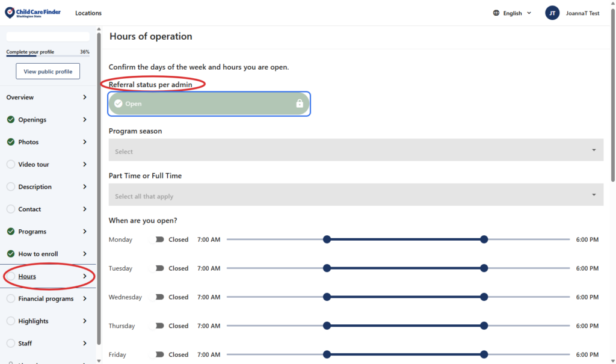
Task: Click the Child Care Finder logo
Action: pos(32,13)
